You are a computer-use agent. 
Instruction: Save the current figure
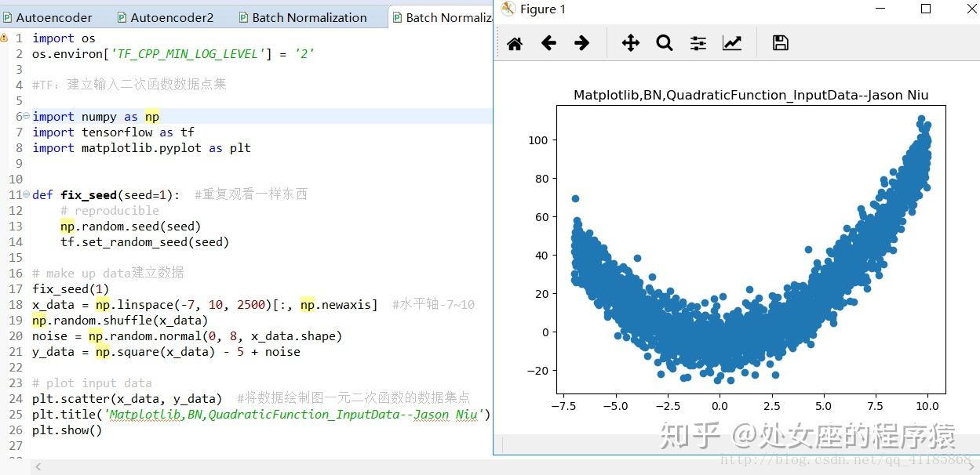780,43
